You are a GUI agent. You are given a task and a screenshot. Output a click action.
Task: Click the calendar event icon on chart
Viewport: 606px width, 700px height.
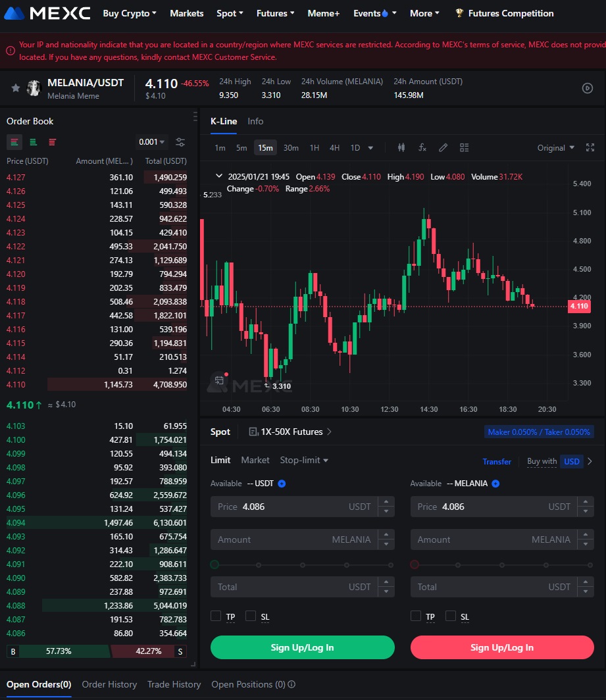(x=219, y=380)
